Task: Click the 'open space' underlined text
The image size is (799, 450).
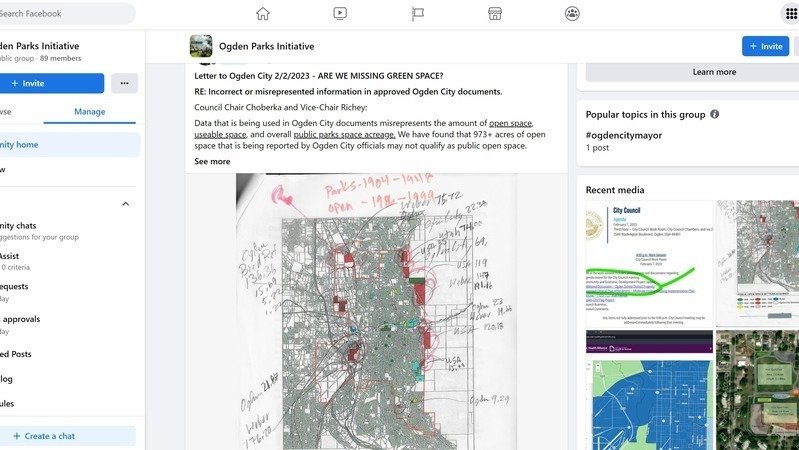Action: coord(511,123)
